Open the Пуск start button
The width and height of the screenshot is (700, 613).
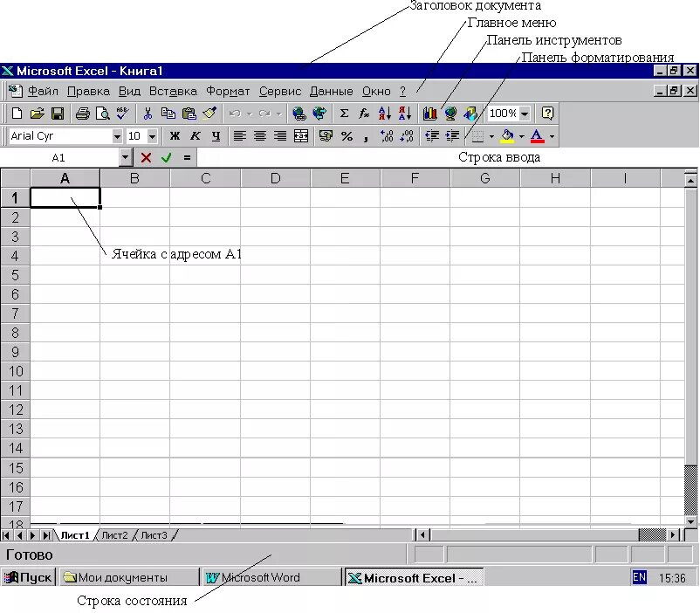(28, 577)
